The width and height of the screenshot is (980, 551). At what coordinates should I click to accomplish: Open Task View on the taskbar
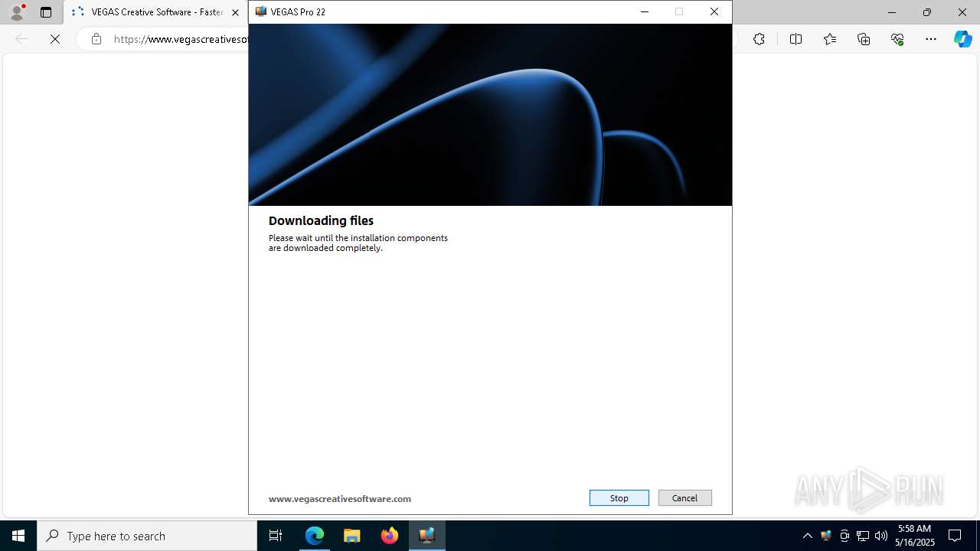[276, 536]
